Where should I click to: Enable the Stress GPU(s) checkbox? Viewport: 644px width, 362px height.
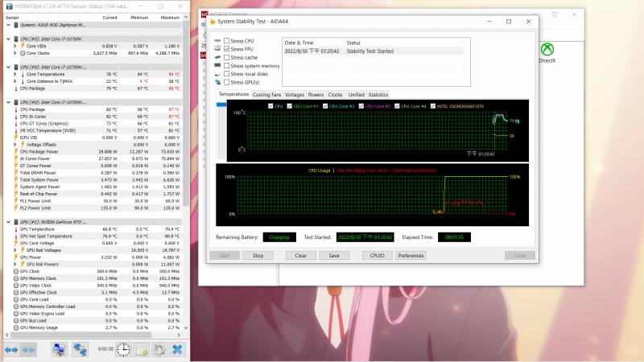click(x=226, y=82)
